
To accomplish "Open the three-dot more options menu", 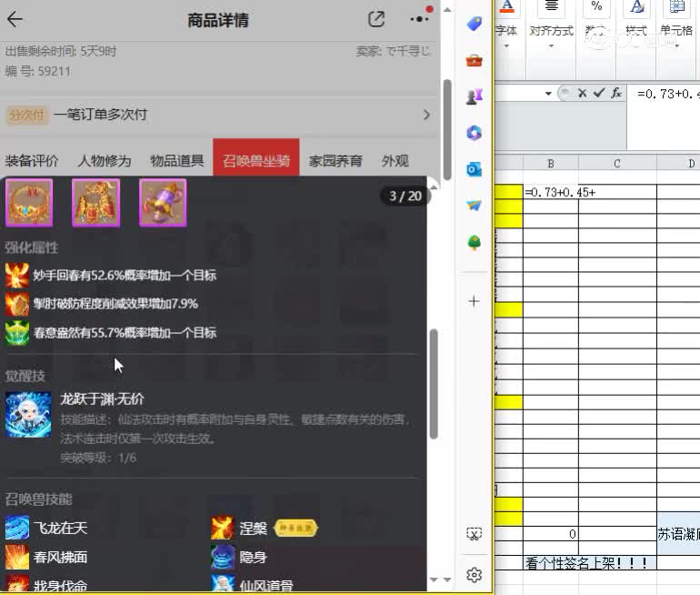I will [x=419, y=19].
